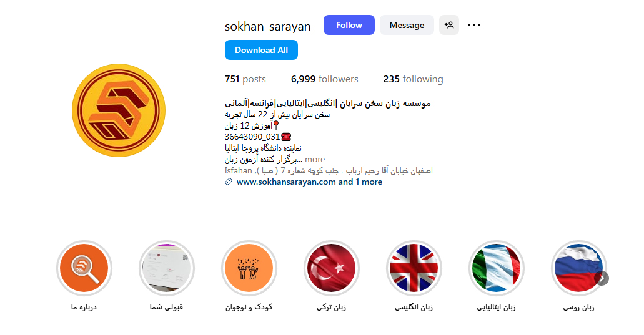
Task: Open the three-dots options menu
Action: coord(474,25)
